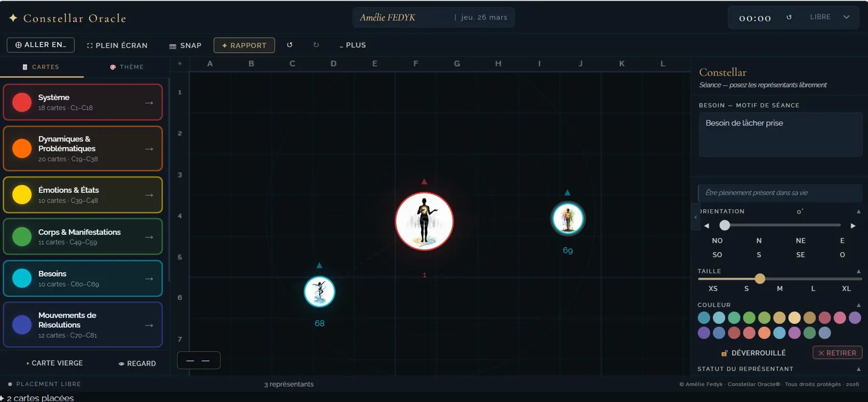Pick the lavender swatch ending first row
This screenshot has width=868, height=402.
pos(855,318)
